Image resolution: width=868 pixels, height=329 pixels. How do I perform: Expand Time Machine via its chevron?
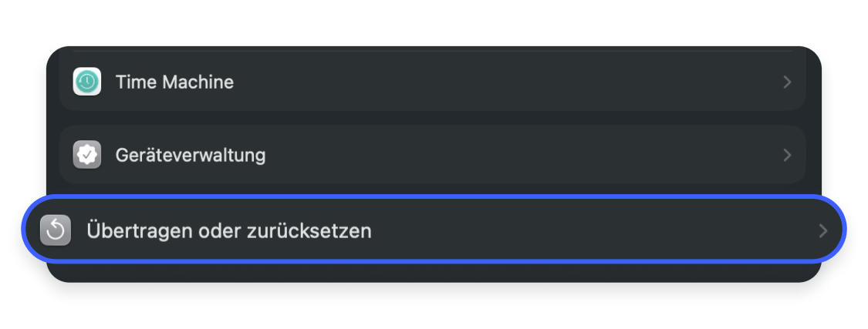point(787,82)
